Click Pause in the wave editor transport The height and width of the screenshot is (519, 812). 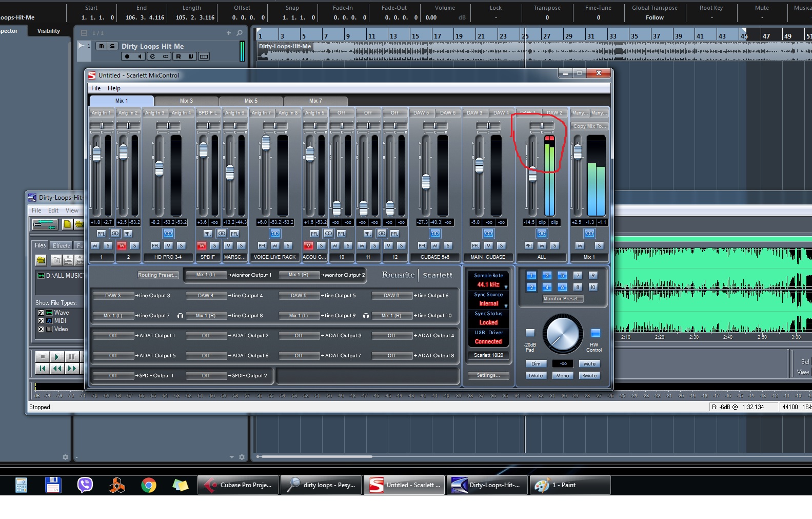point(71,356)
